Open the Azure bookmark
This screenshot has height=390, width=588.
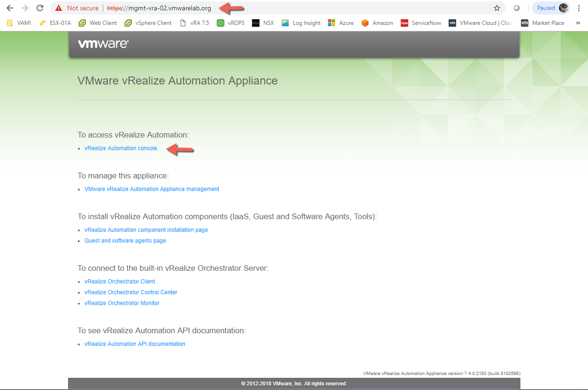click(x=341, y=23)
